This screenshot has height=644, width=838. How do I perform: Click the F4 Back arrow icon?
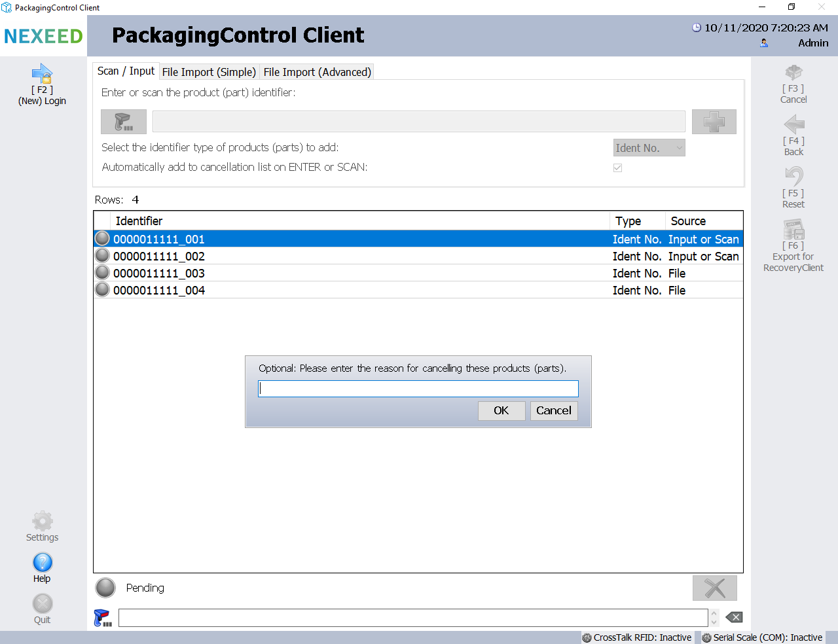[793, 124]
